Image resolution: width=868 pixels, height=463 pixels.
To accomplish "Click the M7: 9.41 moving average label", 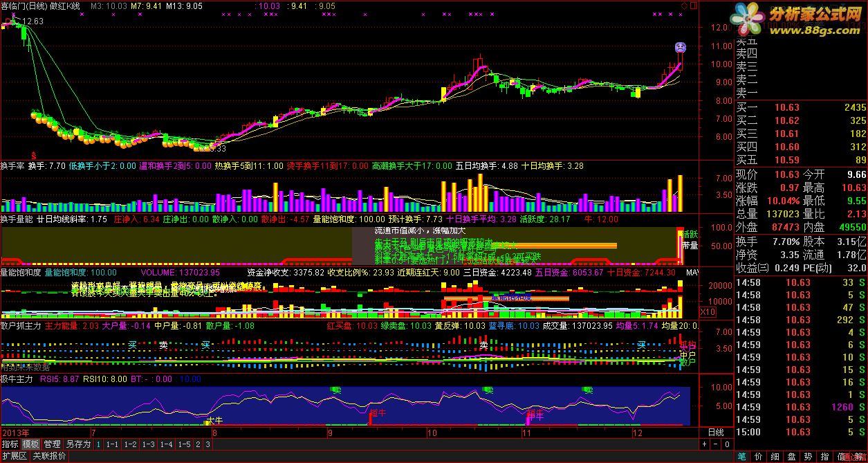I will 146,6.
